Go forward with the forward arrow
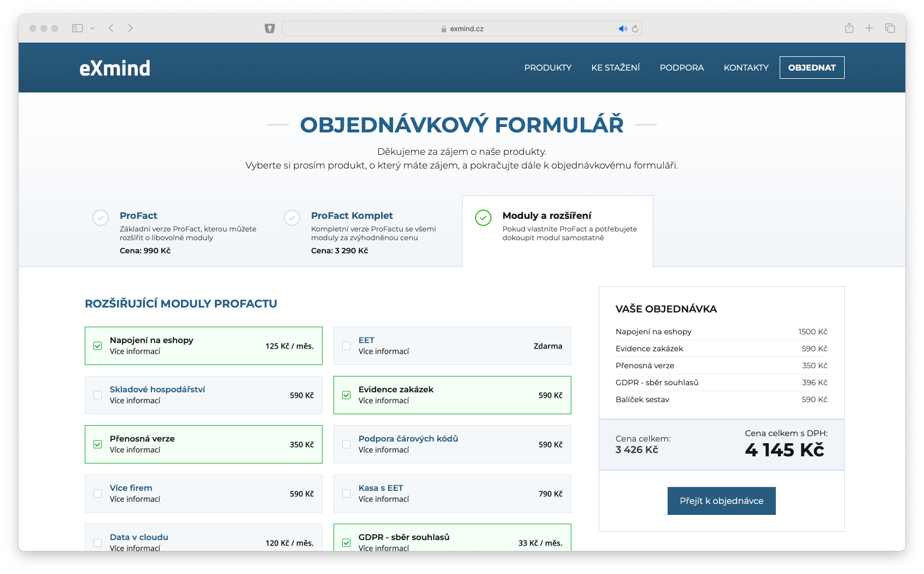 (x=130, y=28)
